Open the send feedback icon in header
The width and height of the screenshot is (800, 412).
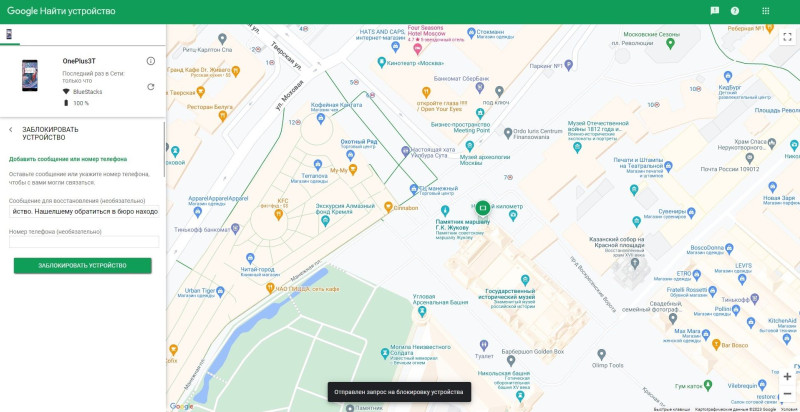pos(715,11)
